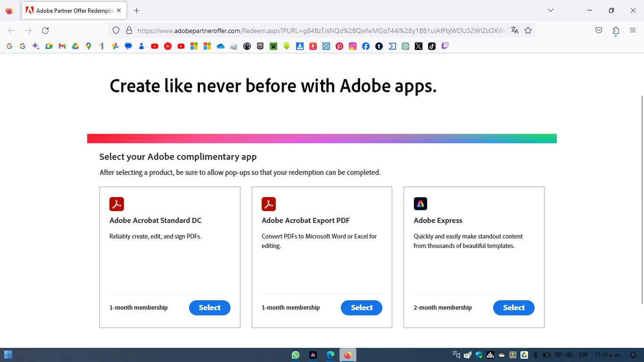The width and height of the screenshot is (644, 362).
Task: Open the Firefox hamburger application menu
Action: [633, 31]
